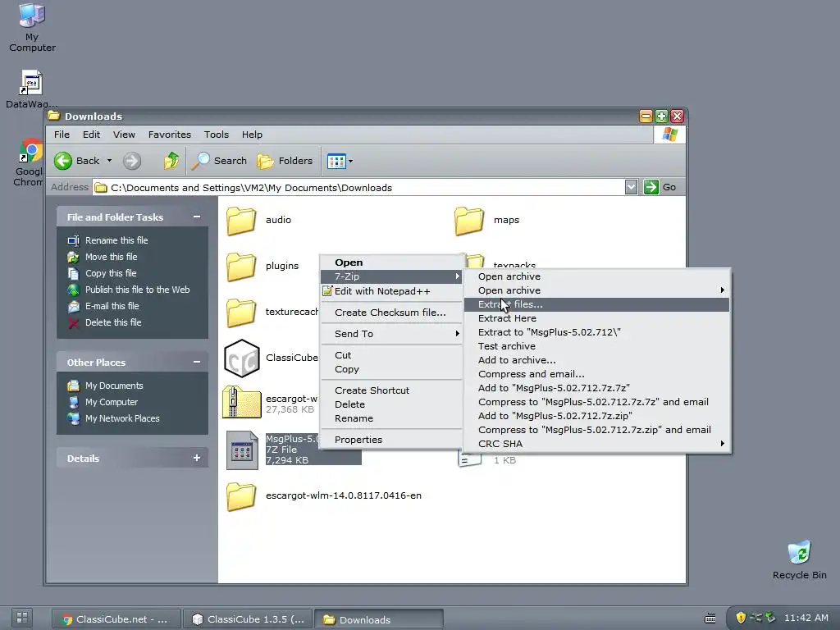Switch to ClassiCube.net Chrome taskbar button
The width and height of the screenshot is (840, 630).
pos(116,619)
